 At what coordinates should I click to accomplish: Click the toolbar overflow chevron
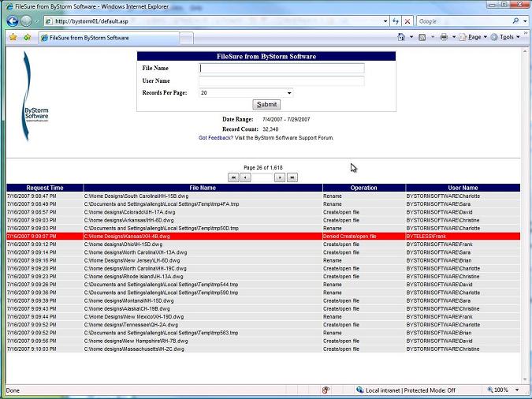coord(526,33)
